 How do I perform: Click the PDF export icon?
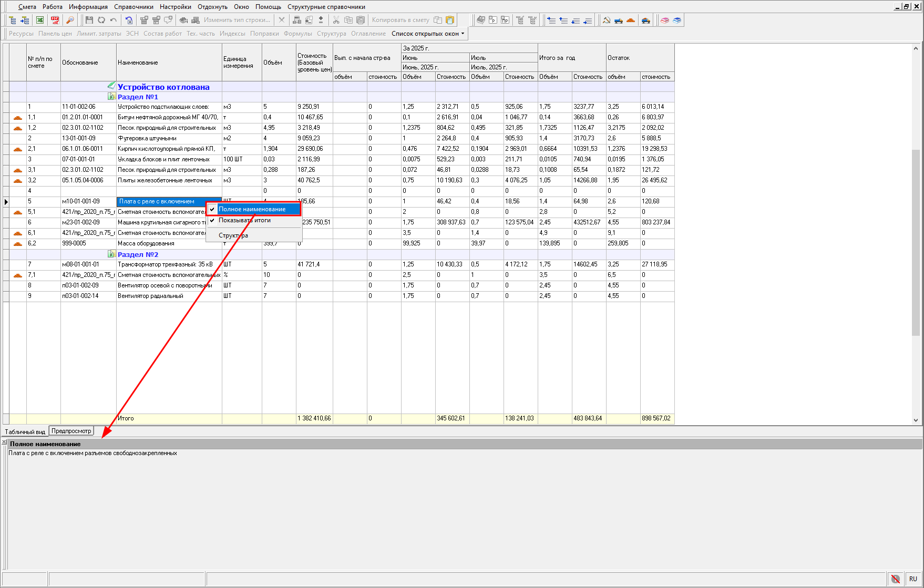55,20
